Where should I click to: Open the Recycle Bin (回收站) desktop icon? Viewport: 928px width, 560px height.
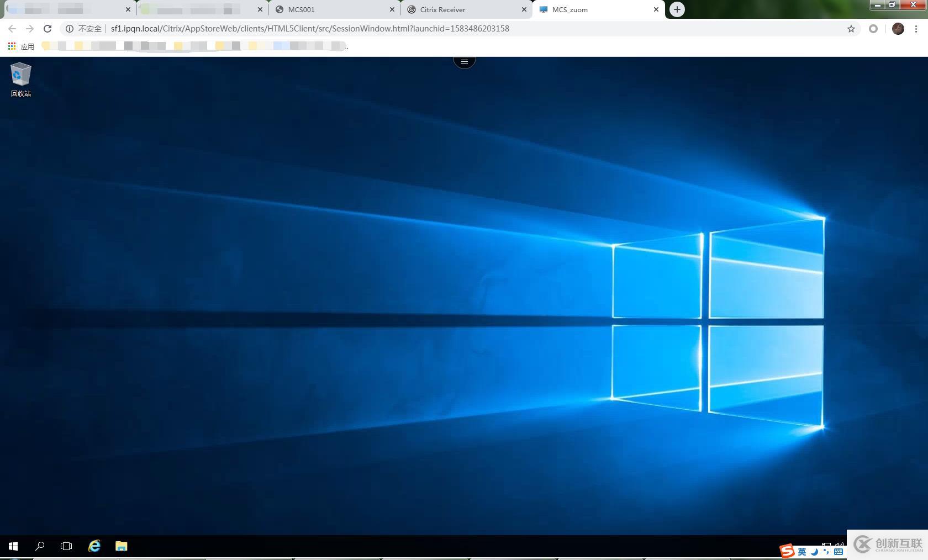(x=21, y=80)
